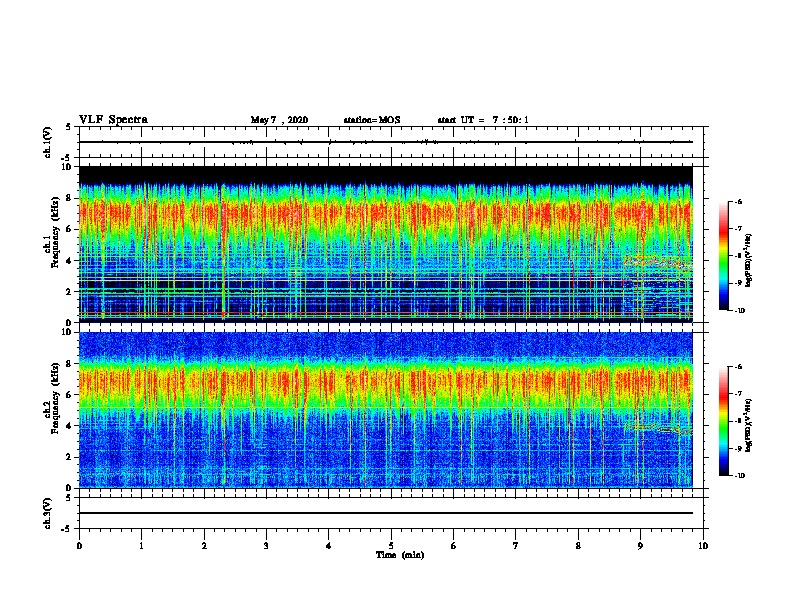
Task: Click time axis tick label "3"
Action: [x=266, y=546]
